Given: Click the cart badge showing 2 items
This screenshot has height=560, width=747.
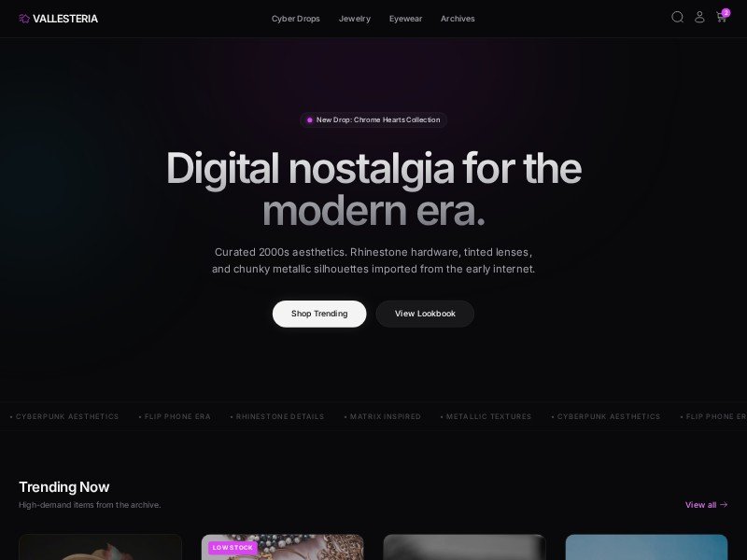Looking at the screenshot, I should [x=726, y=13].
